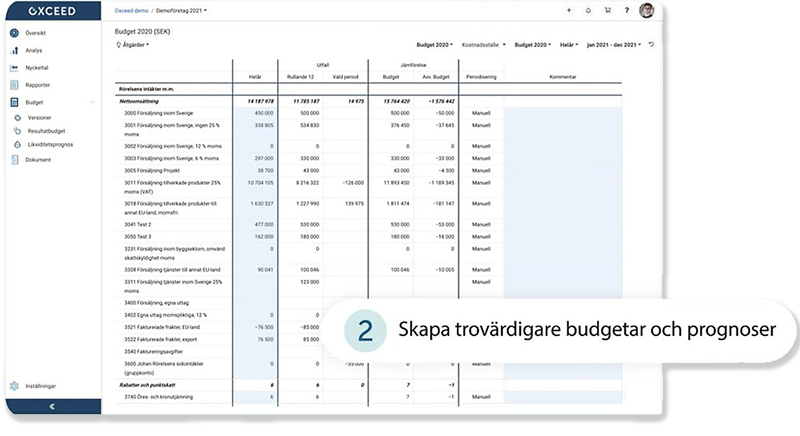Image resolution: width=800 pixels, height=436 pixels.
Task: Open the Inställningar settings gear
Action: [15, 386]
